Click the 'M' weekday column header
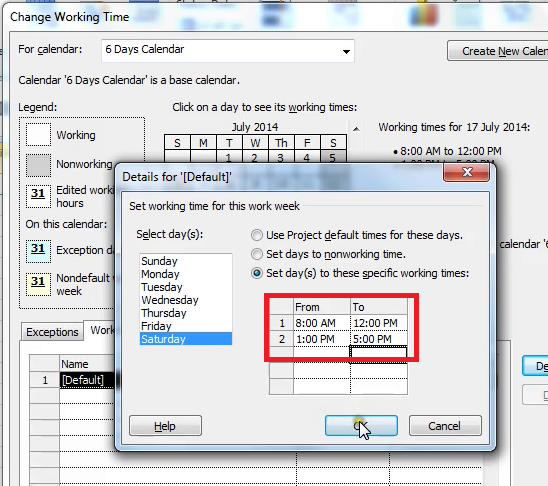548x486 pixels. tap(203, 143)
